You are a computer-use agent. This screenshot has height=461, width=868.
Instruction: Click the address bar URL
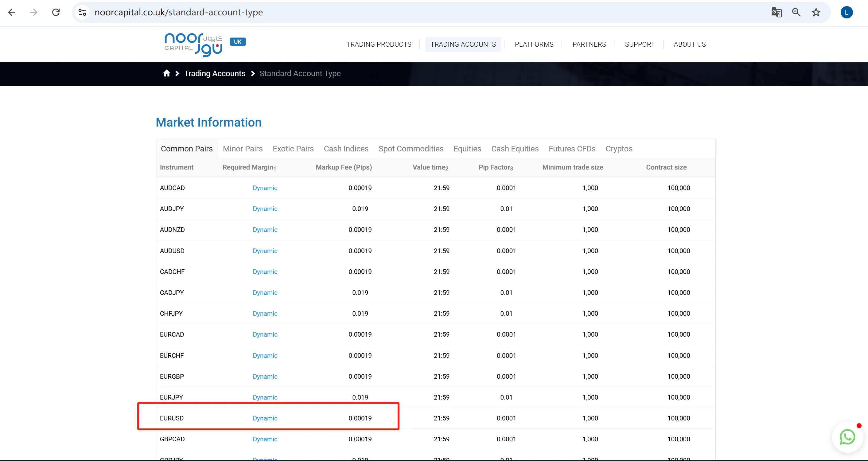tap(179, 13)
